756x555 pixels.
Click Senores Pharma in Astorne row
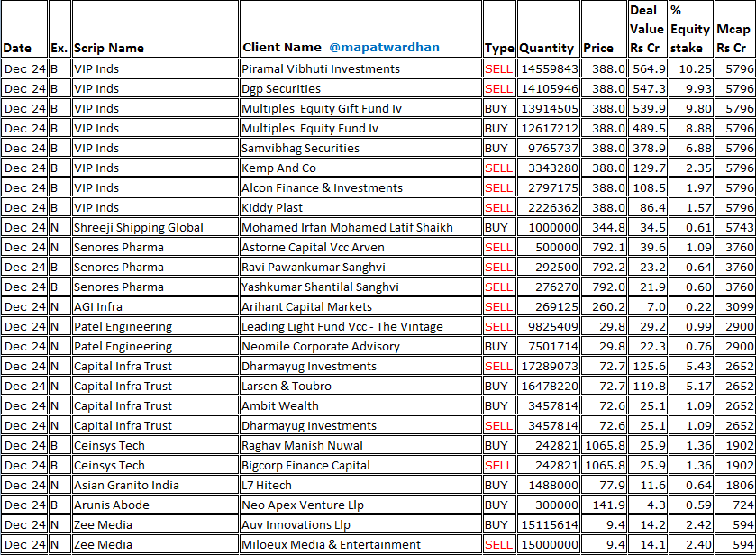pos(119,247)
